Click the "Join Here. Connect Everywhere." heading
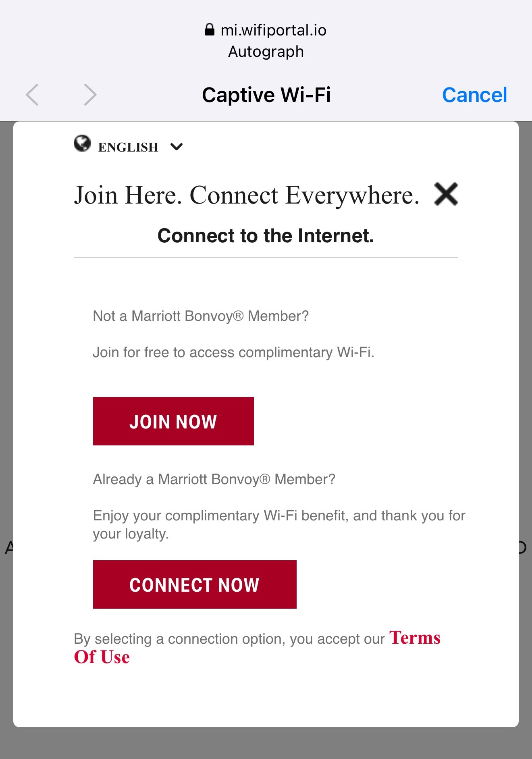Viewport: 532px width, 759px height. click(246, 195)
